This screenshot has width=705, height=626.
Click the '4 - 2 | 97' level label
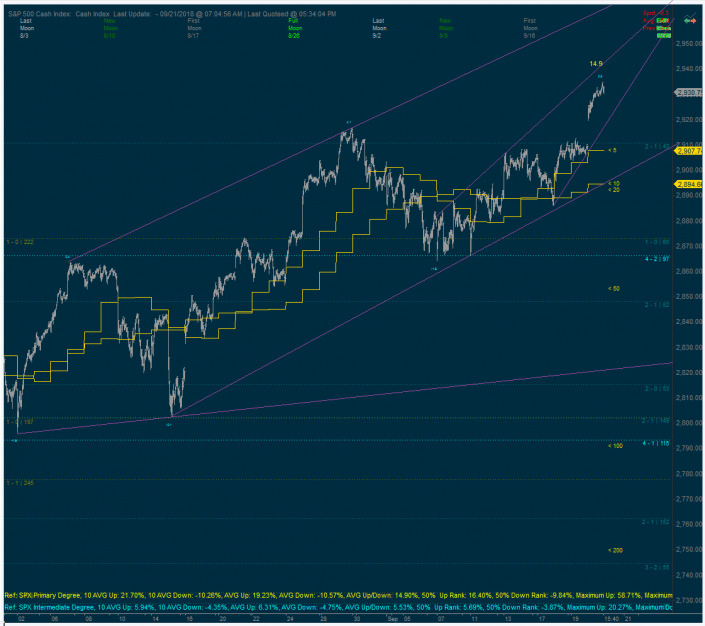coord(657,259)
